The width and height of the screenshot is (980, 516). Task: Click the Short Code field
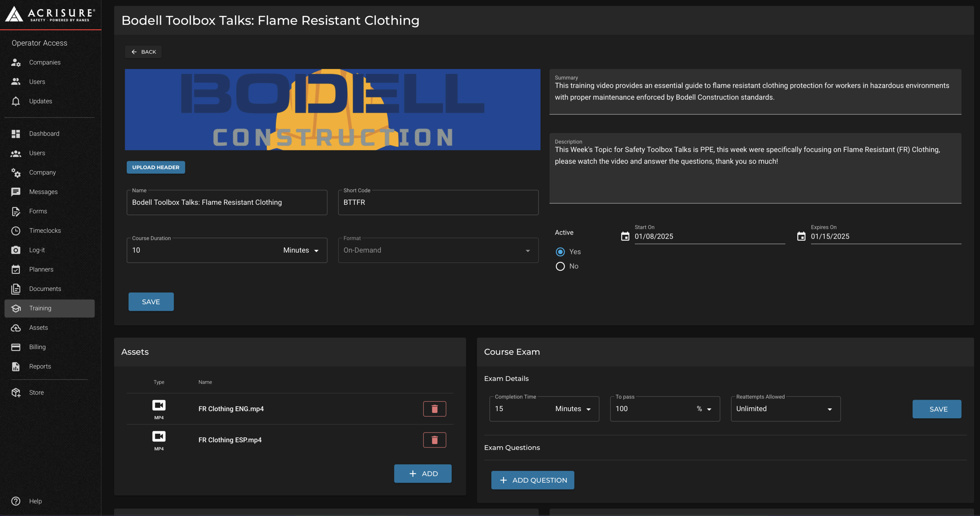click(x=438, y=202)
